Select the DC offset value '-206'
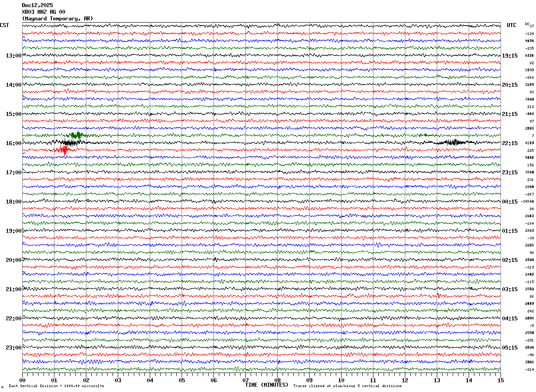Screen dimensions: 536x392 pos(529,77)
